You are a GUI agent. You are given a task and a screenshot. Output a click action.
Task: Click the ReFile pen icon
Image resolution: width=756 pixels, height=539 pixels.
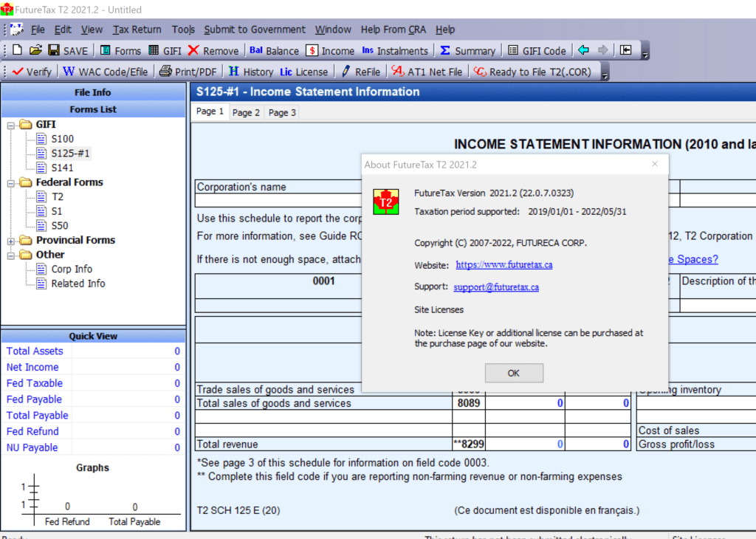tap(346, 72)
